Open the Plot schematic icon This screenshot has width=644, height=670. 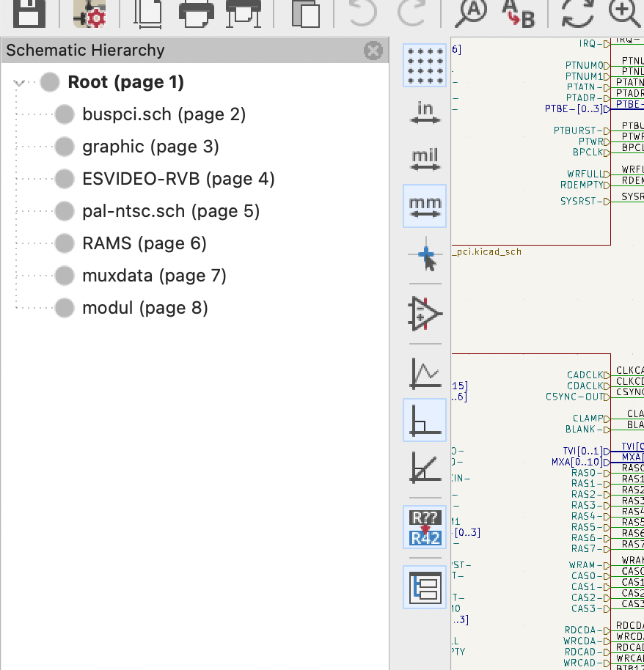243,12
